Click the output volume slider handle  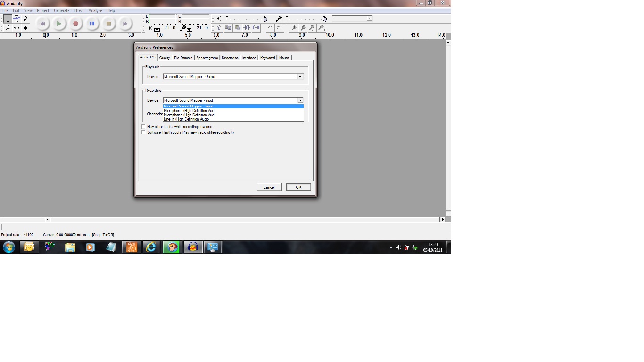pyautogui.click(x=265, y=19)
